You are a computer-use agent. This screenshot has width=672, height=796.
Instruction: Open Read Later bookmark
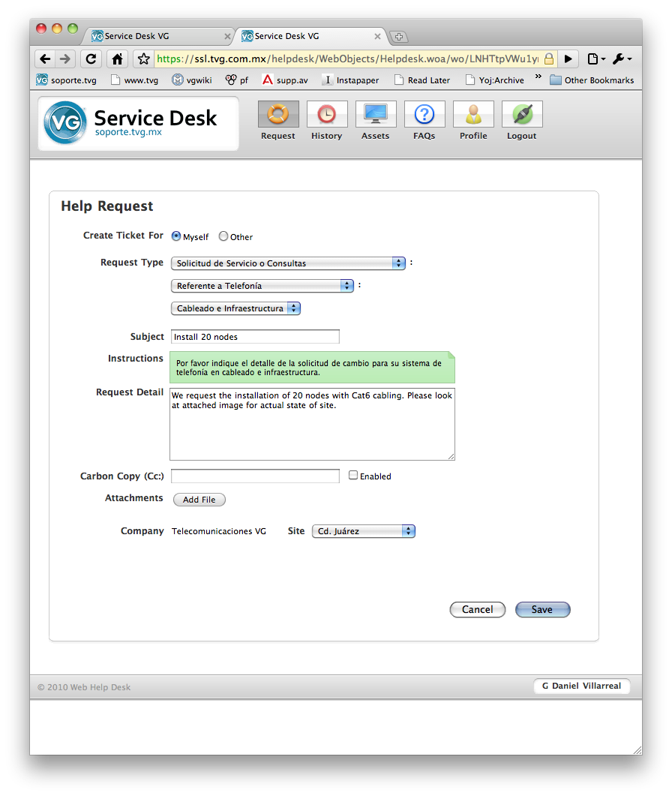pos(422,80)
